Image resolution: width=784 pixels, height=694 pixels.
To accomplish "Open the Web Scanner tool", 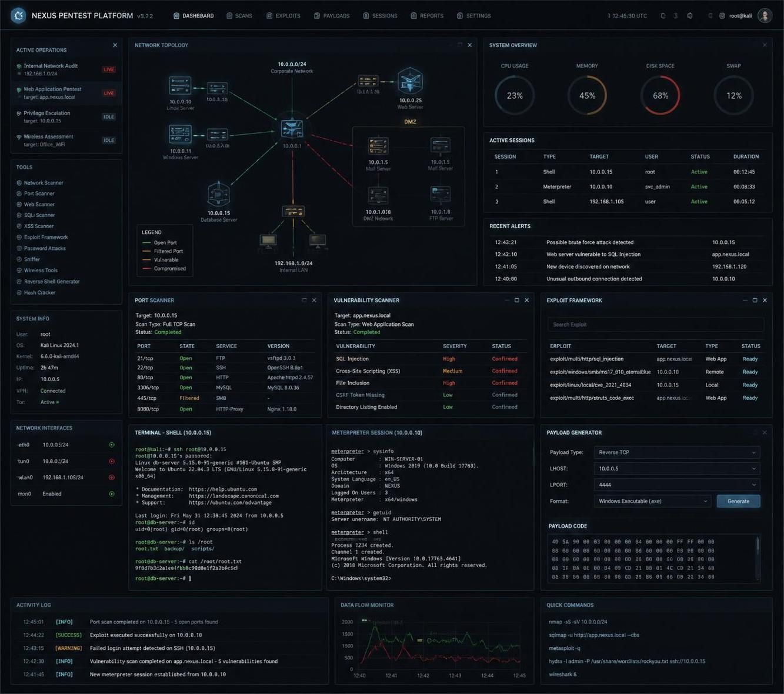I will [39, 205].
